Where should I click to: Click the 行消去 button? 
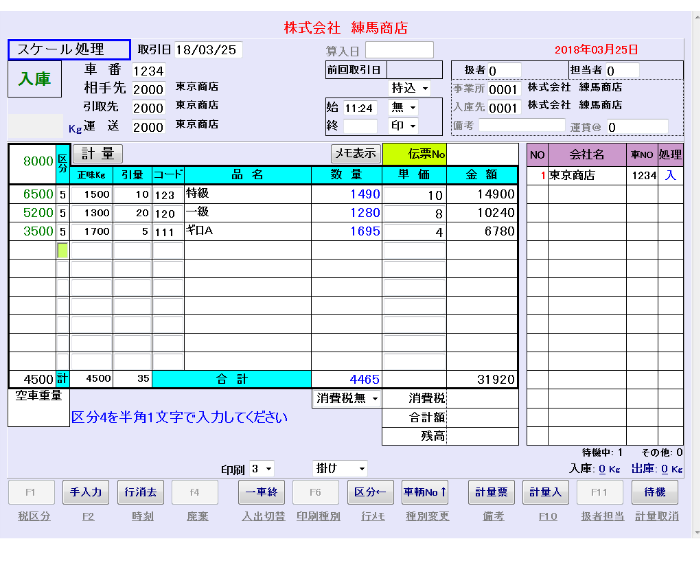point(140,492)
